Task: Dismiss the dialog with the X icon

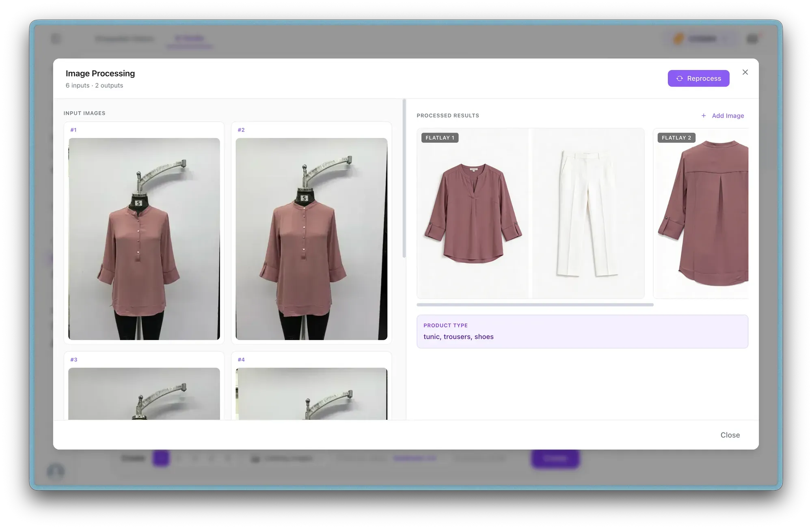Action: point(745,72)
